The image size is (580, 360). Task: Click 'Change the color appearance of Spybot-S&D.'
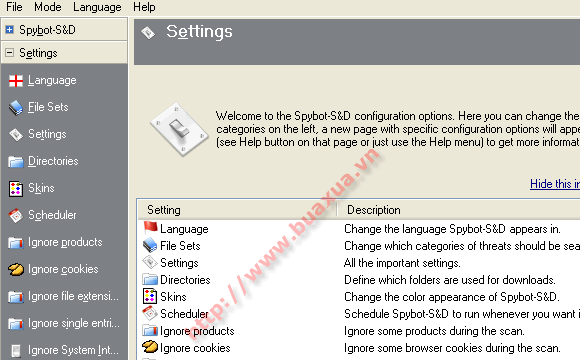click(452, 297)
